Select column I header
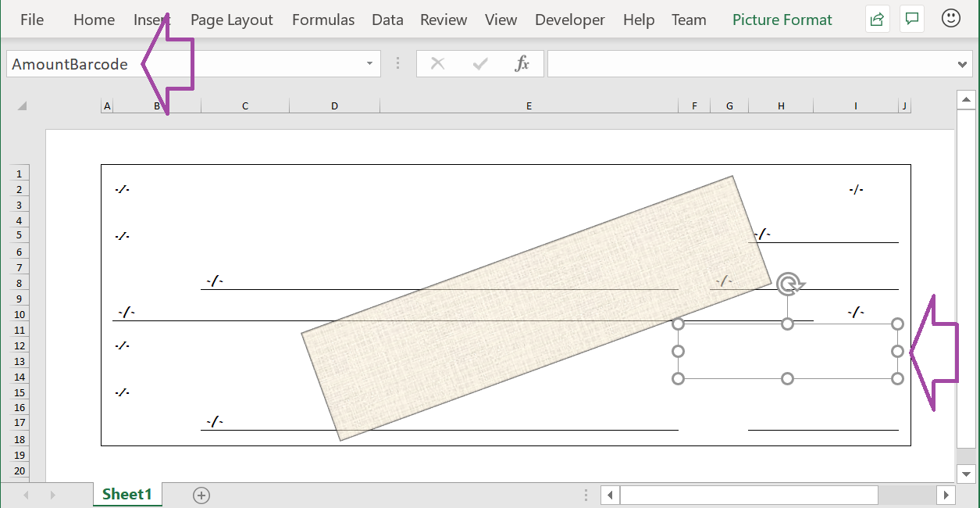 point(856,106)
